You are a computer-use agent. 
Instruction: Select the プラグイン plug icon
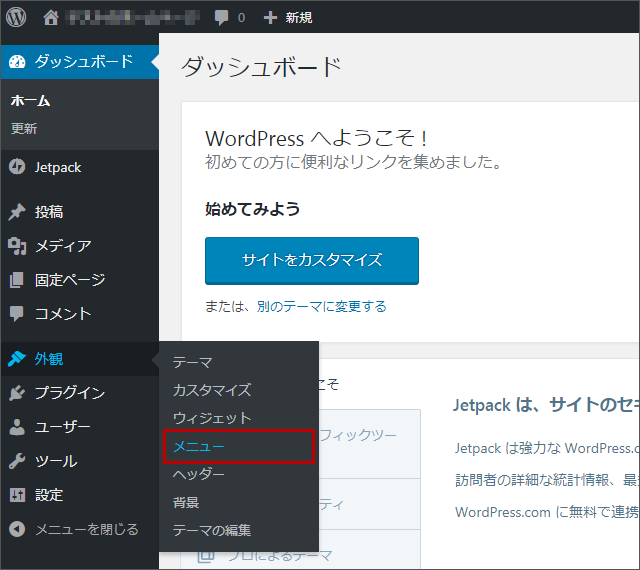[x=17, y=393]
